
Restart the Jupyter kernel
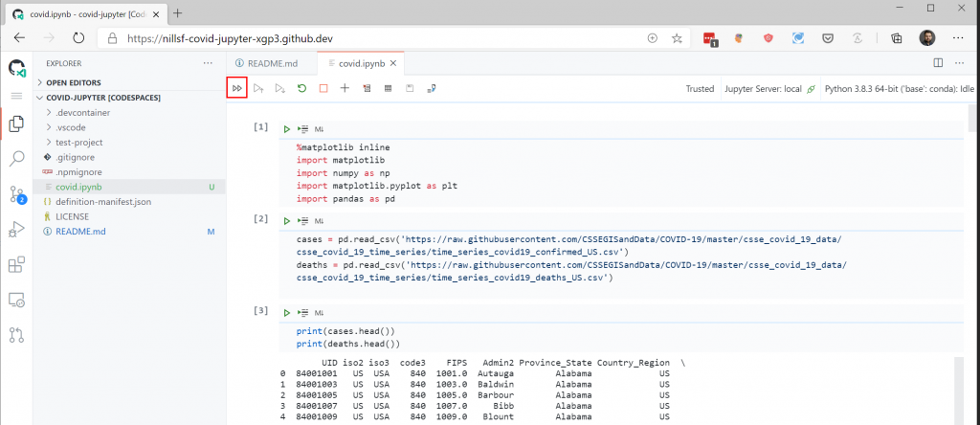[301, 89]
